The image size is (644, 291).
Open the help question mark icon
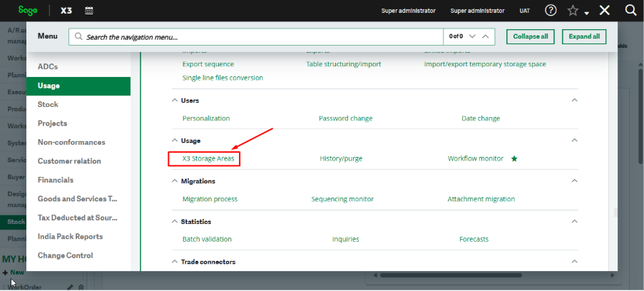point(551,11)
